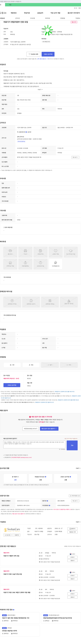The height and width of the screenshot is (644, 81).
Task: Expand 채용 담당자 정보 열람하기
Action: point(49,428)
